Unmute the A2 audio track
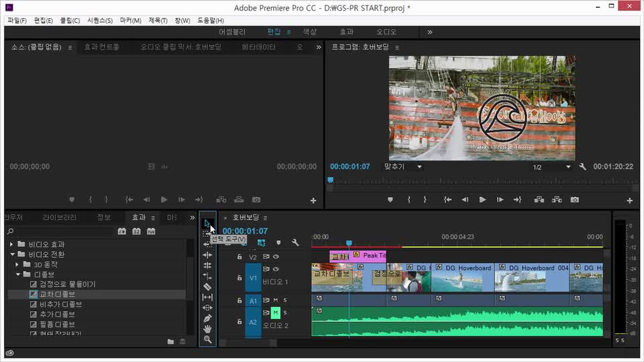 [x=275, y=313]
